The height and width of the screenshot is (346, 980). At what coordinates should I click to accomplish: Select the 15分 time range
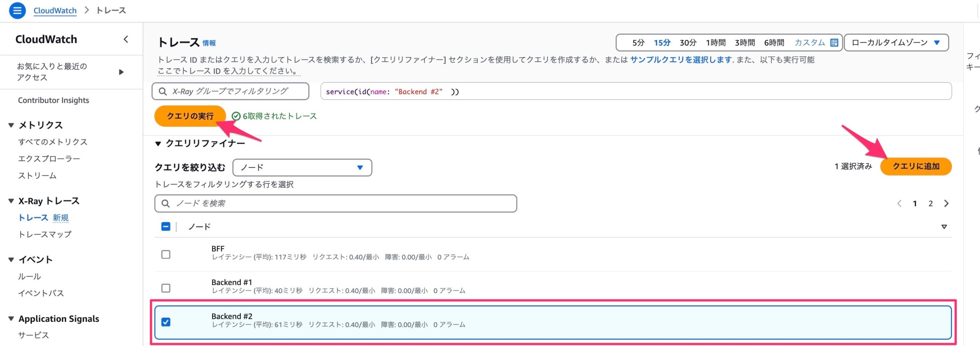click(662, 43)
